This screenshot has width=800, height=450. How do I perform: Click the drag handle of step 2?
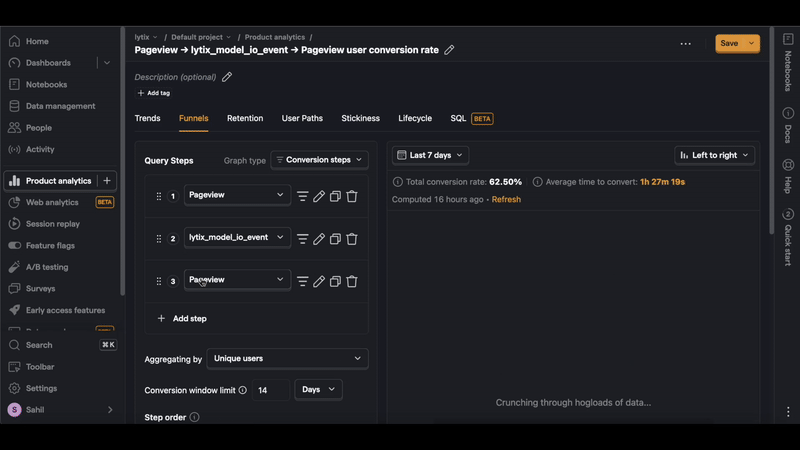[159, 239]
